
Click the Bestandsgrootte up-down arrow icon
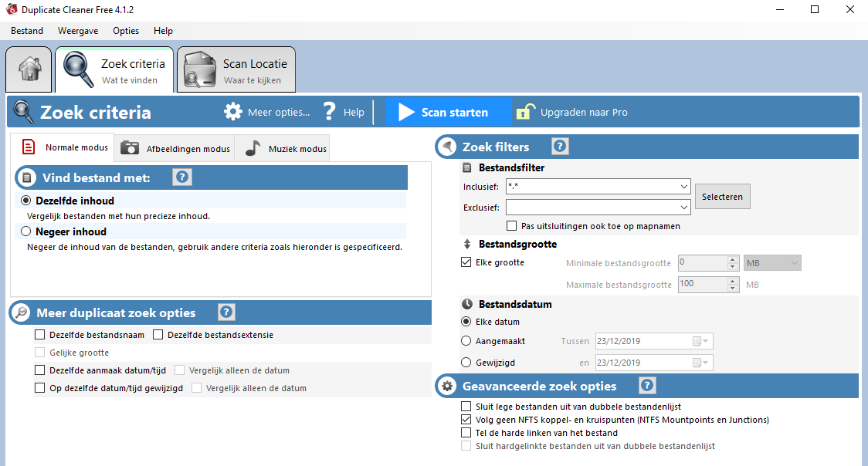coord(467,244)
